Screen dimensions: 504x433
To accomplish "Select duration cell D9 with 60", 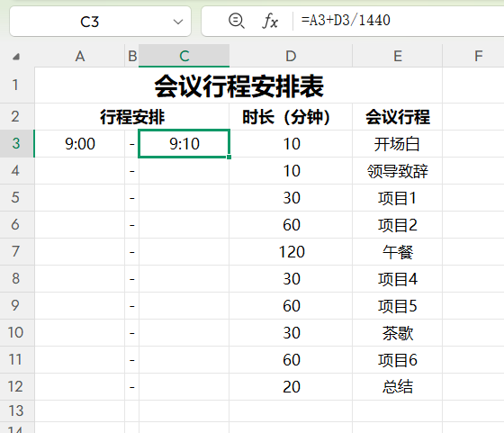I will (x=291, y=306).
